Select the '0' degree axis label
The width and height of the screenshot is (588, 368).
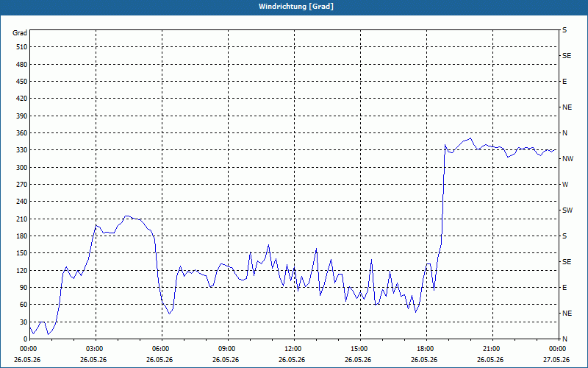[x=26, y=339]
